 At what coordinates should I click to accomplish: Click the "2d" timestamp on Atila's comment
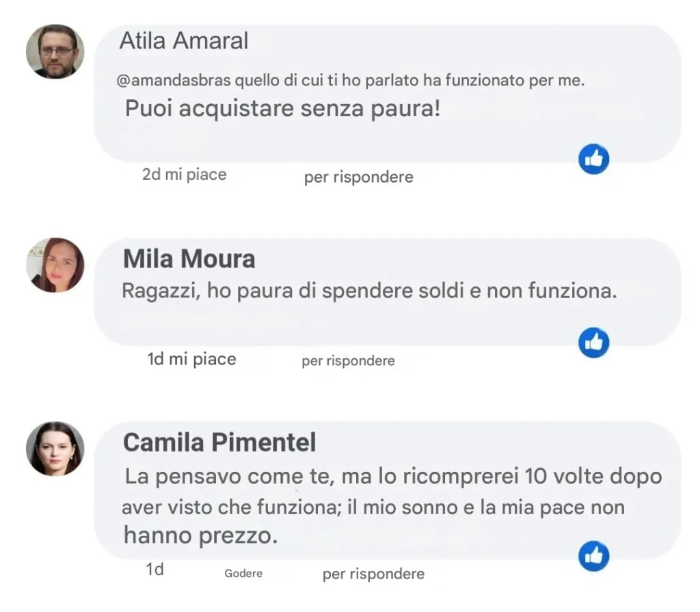tap(151, 174)
